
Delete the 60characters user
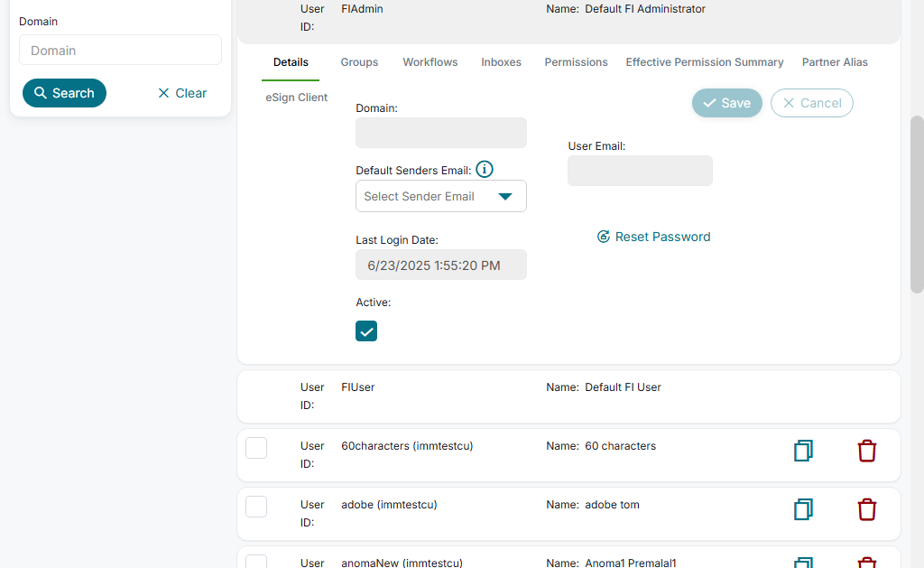866,451
